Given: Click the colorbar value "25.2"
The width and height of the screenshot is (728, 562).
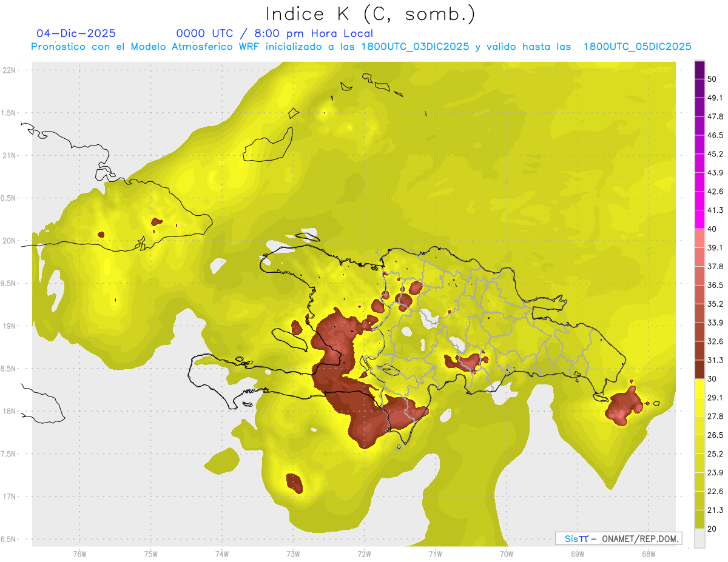Looking at the screenshot, I should [715, 453].
